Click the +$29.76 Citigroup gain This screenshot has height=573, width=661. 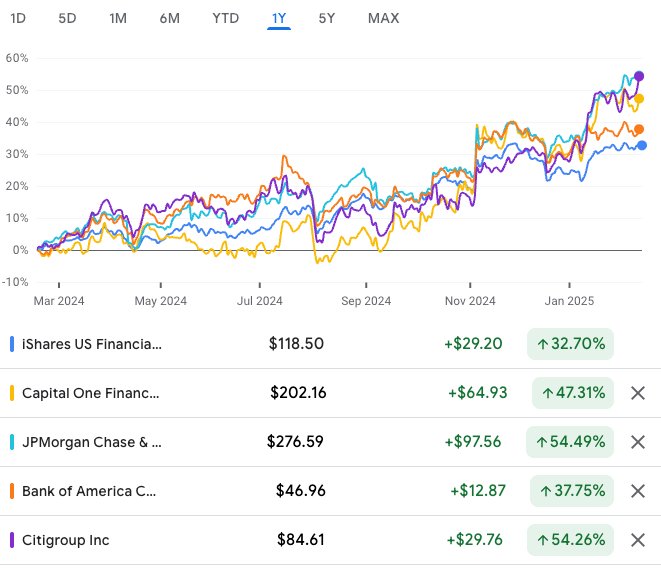coord(474,539)
